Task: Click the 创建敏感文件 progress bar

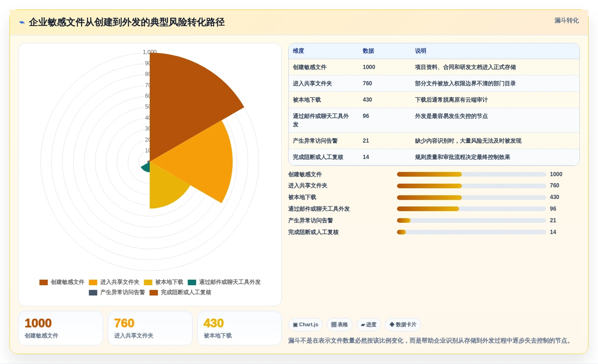Action: (x=472, y=174)
